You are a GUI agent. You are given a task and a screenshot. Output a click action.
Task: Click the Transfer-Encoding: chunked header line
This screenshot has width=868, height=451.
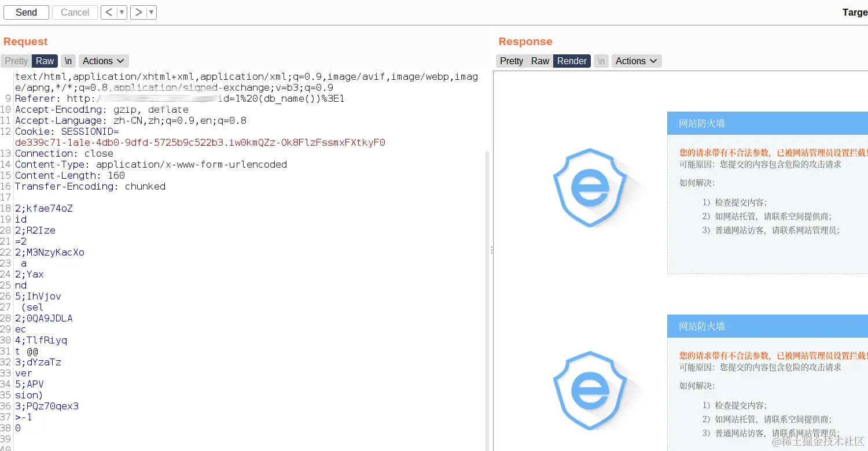pos(90,186)
